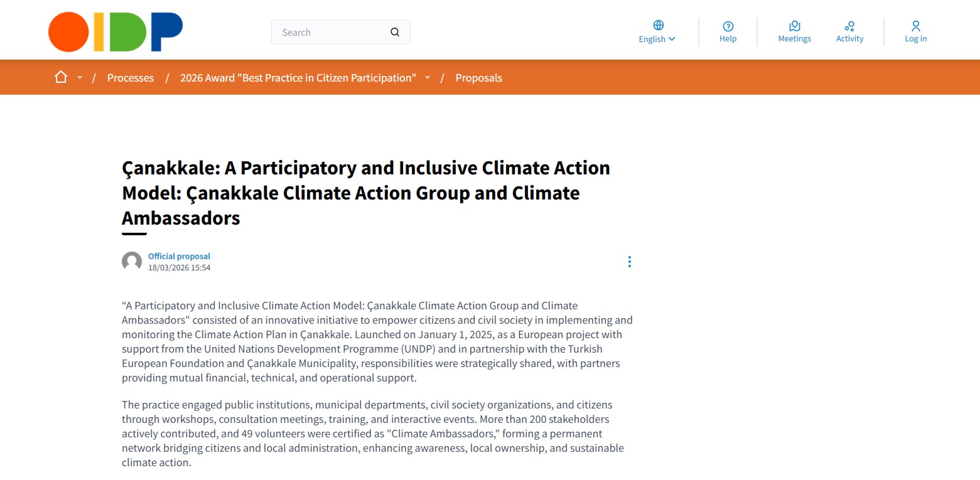980x480 pixels.
Task: Open Help via question mark icon
Action: pyautogui.click(x=728, y=26)
